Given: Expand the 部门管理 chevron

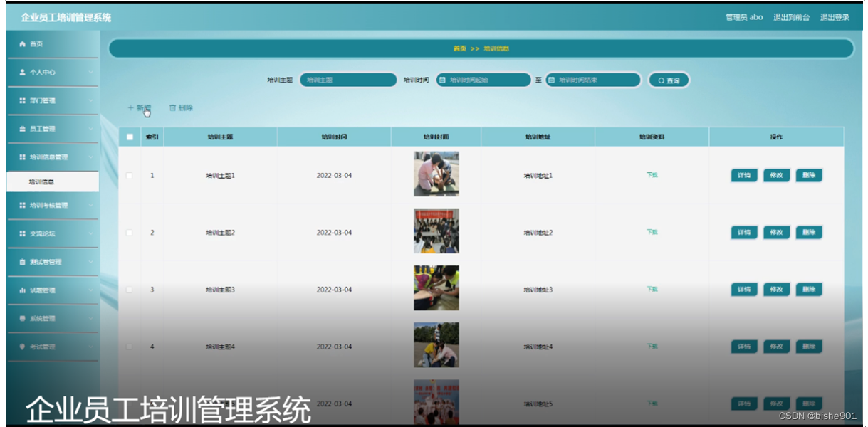Looking at the screenshot, I should point(91,101).
